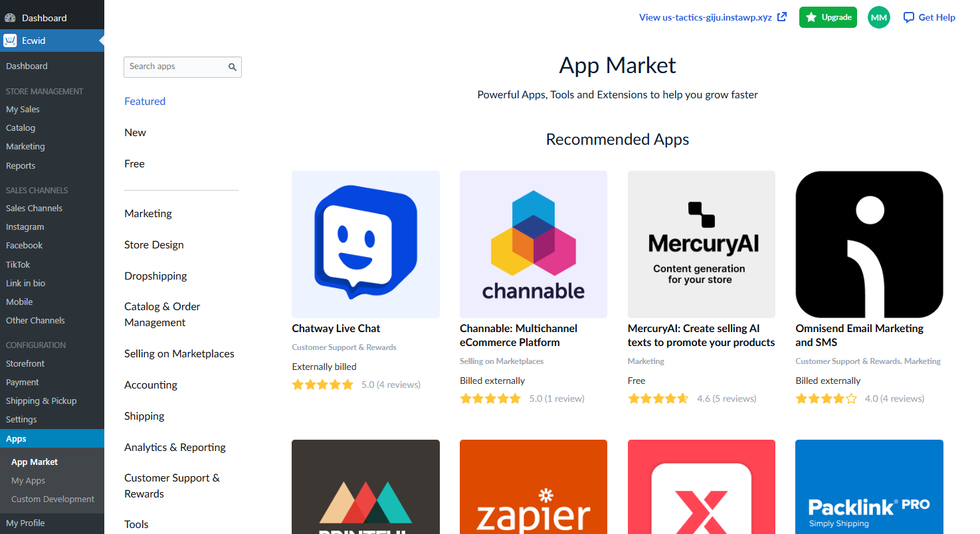The width and height of the screenshot is (980, 534).
Task: Click the green Upgrade button
Action: click(x=828, y=18)
